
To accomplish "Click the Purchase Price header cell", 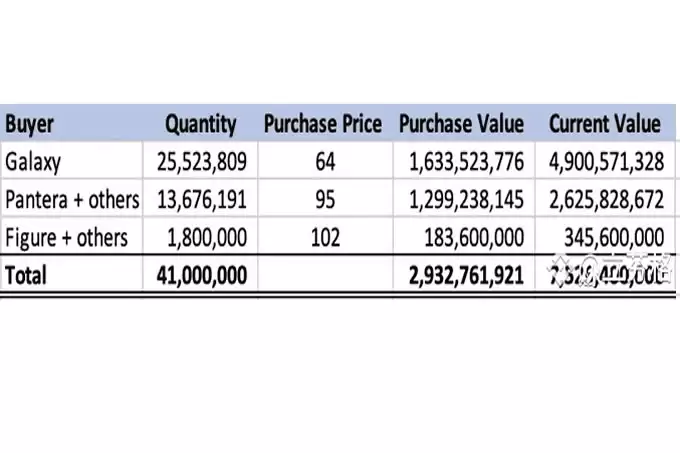I will [323, 124].
